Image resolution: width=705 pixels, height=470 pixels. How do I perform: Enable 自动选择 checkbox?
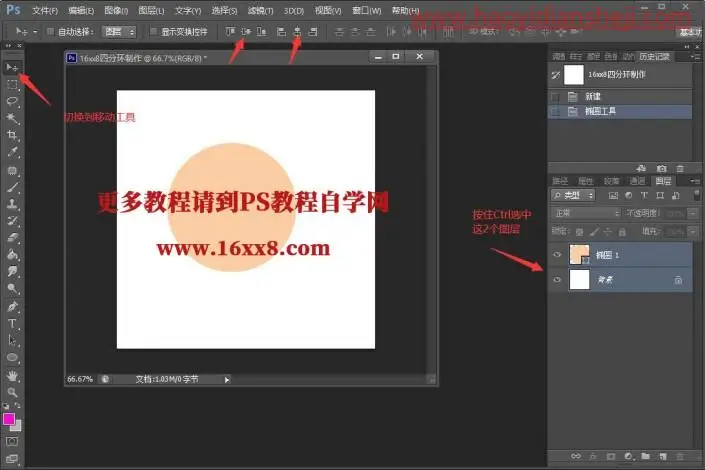coord(50,31)
